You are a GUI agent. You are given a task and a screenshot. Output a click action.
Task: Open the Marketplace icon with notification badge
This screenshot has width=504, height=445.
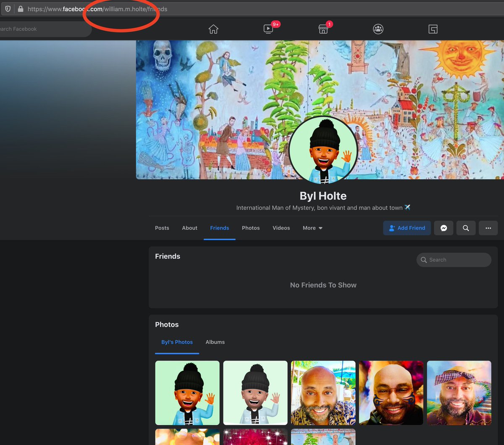coord(323,29)
